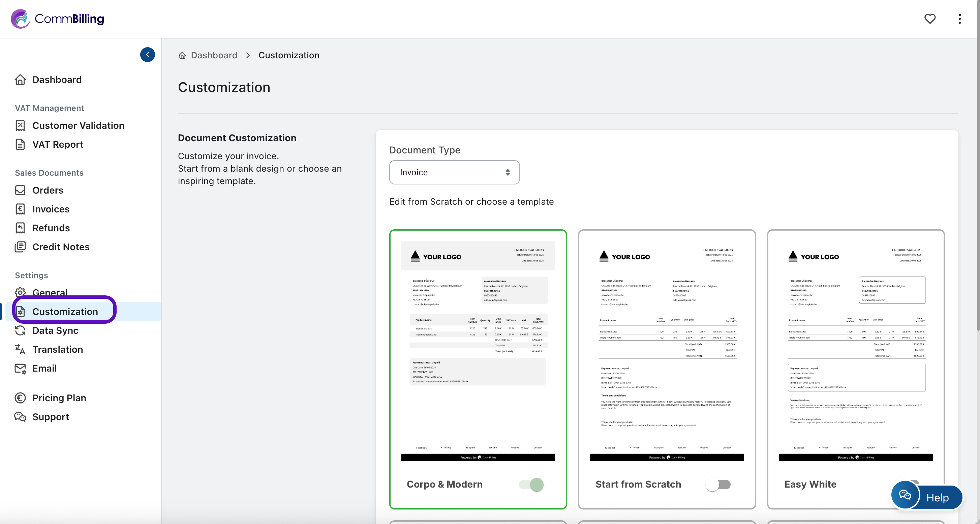Click the heart favorites icon
Image resolution: width=980 pixels, height=524 pixels.
pos(929,19)
